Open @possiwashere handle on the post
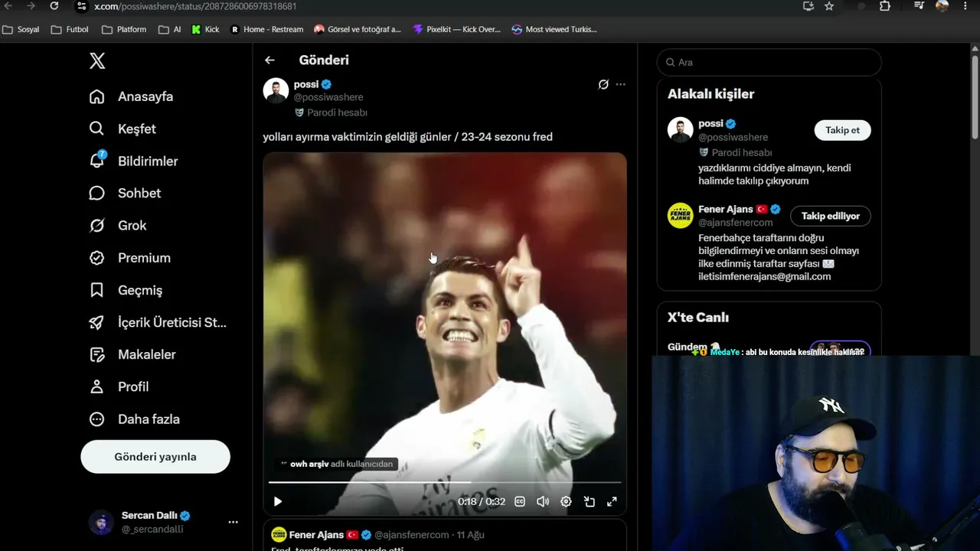 pyautogui.click(x=328, y=97)
